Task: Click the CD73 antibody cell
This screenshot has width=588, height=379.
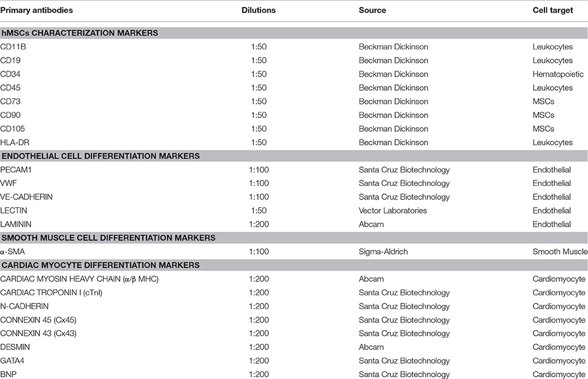Action: pyautogui.click(x=10, y=101)
